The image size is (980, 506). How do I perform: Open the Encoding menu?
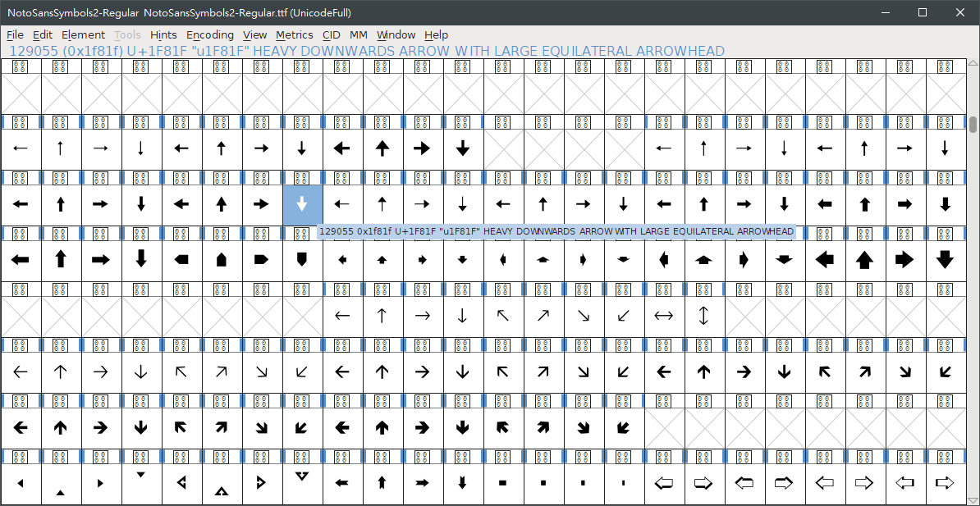[210, 34]
